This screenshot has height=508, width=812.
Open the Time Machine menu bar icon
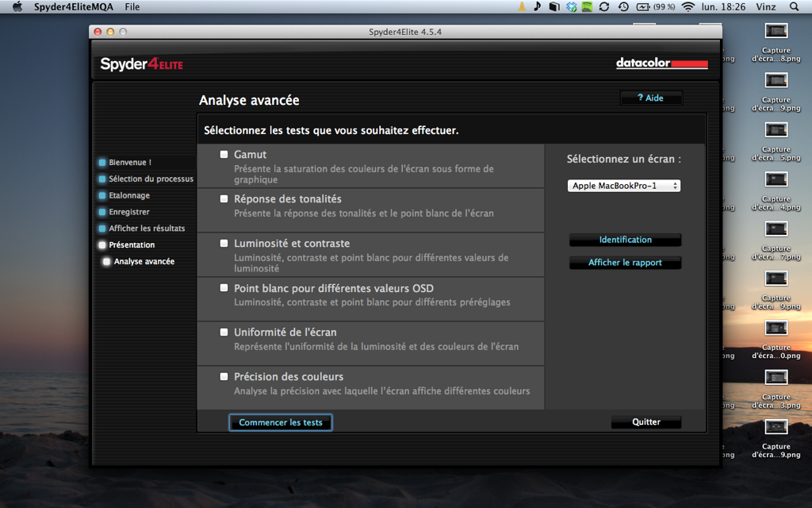[623, 6]
